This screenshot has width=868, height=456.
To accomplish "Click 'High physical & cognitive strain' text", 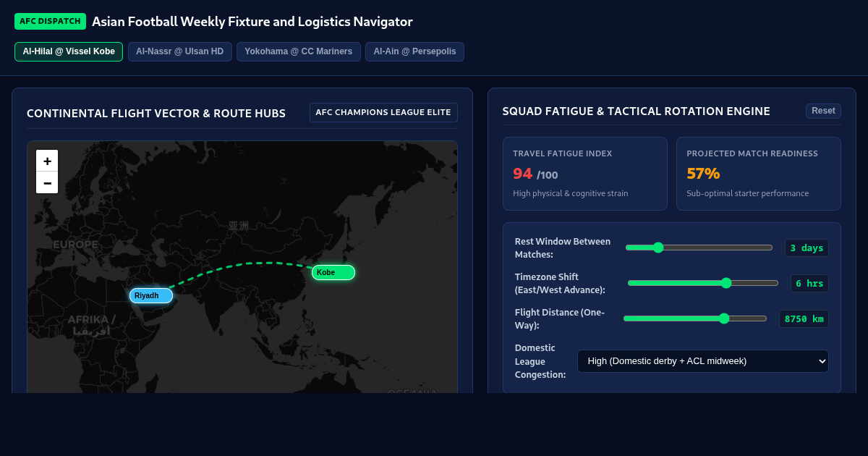I will coord(571,193).
